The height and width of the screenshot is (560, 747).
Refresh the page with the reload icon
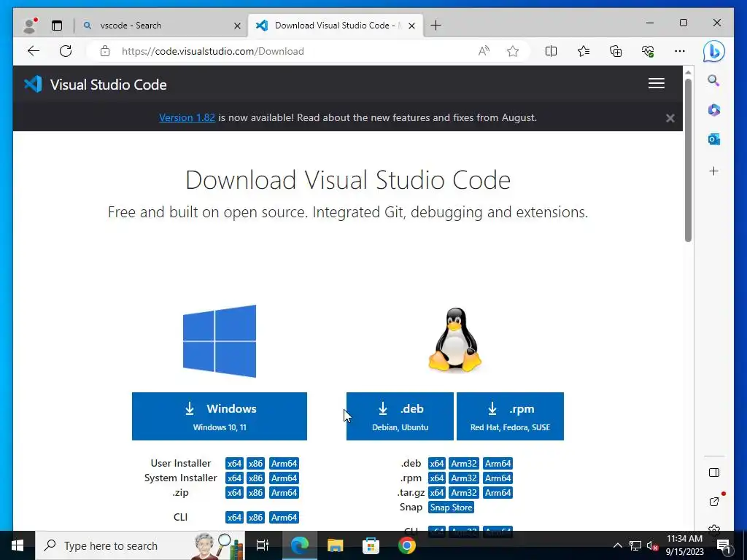[x=66, y=51]
